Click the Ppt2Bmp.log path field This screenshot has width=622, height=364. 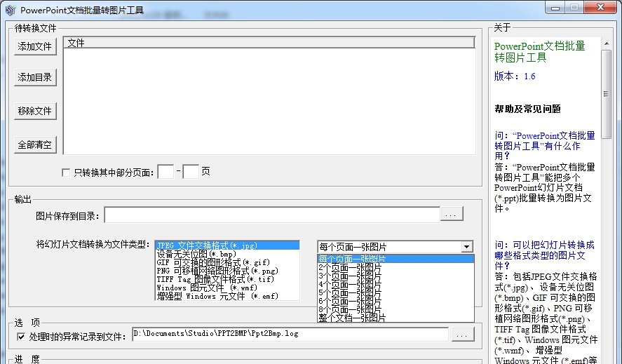290,334
